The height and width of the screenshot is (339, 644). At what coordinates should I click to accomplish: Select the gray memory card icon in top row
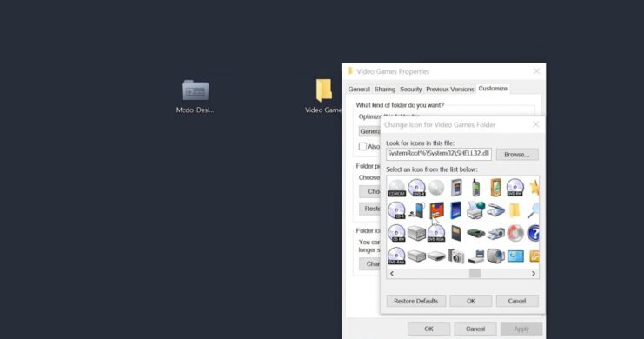(x=456, y=188)
